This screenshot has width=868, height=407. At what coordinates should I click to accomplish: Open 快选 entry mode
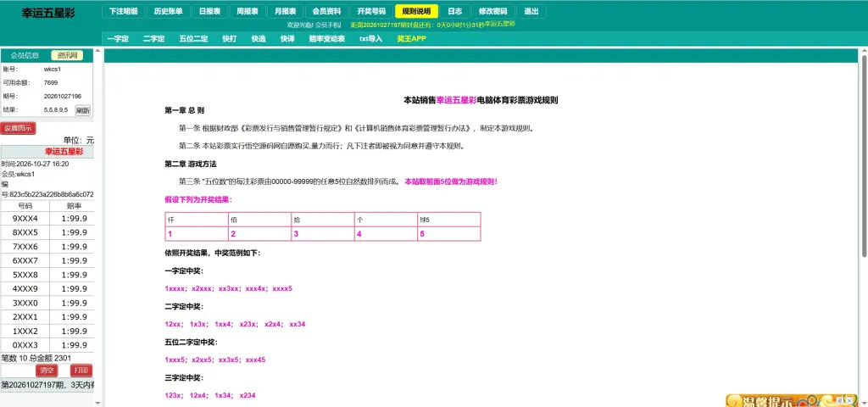(259, 39)
